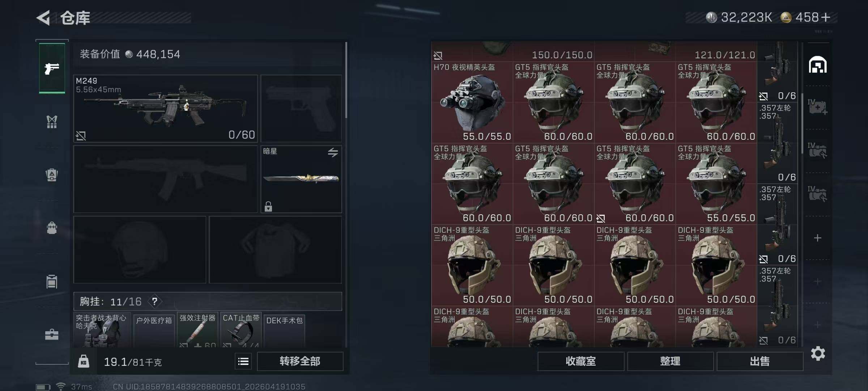This screenshot has width=868, height=391.
Task: Click the 转移全部 button
Action: (x=300, y=361)
